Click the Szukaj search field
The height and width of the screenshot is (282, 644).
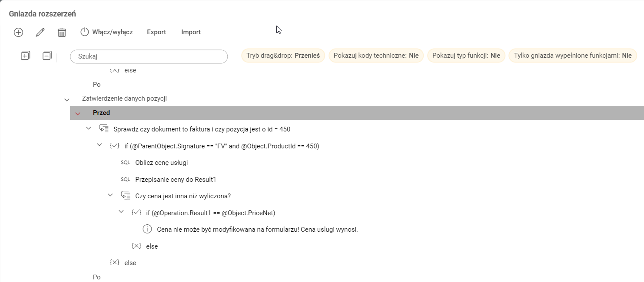click(149, 56)
